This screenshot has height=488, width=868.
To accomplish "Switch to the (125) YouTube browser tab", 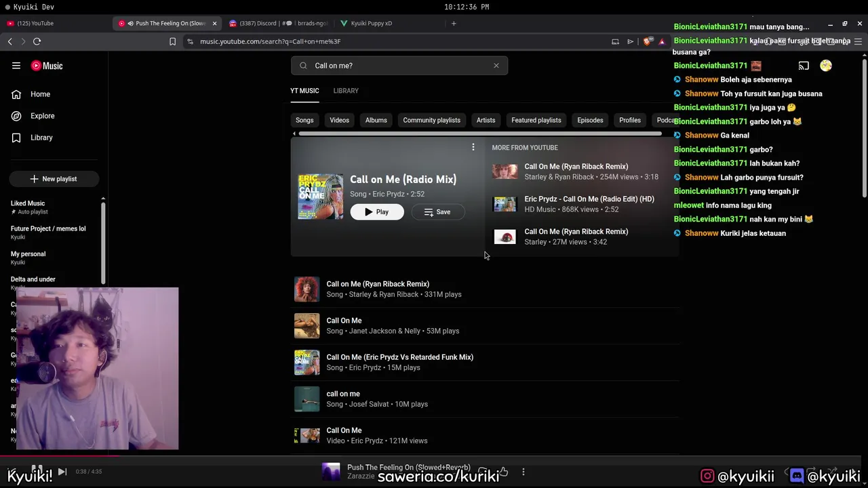I will coord(56,23).
